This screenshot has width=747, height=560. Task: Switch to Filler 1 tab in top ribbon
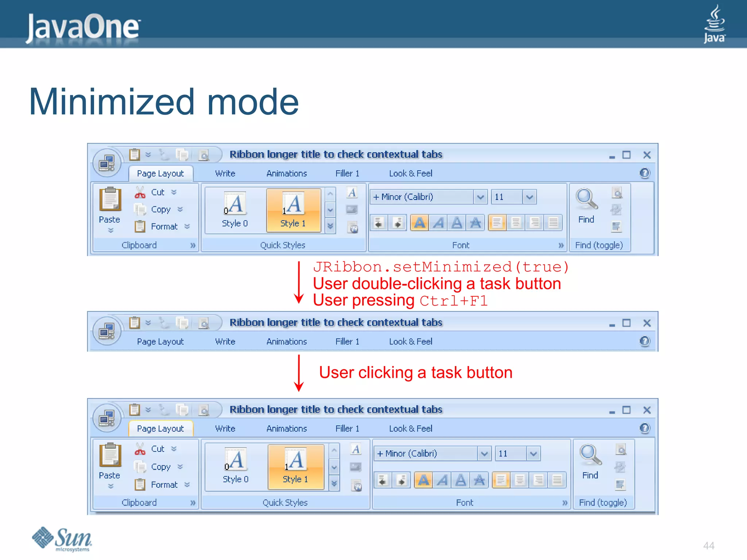click(x=347, y=174)
